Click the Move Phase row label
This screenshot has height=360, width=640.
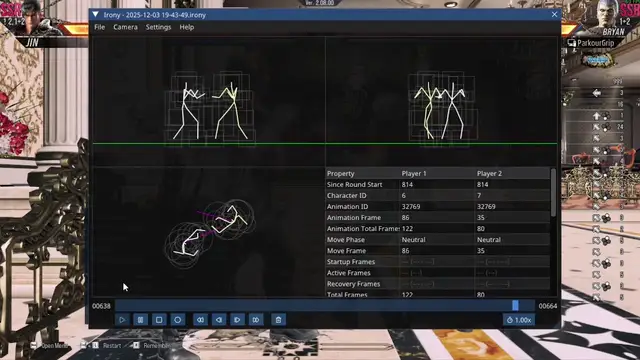[346, 240]
